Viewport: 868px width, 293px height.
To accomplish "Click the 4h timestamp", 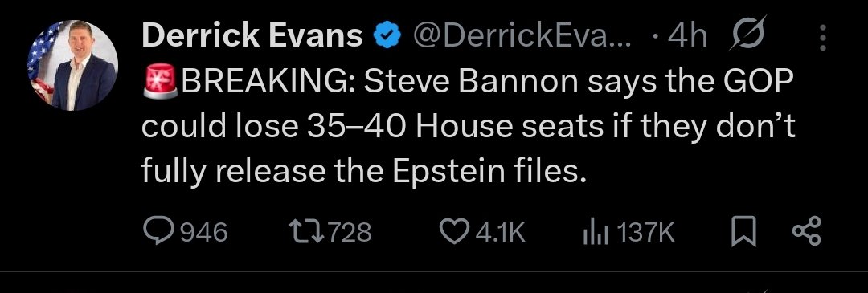I will click(687, 36).
